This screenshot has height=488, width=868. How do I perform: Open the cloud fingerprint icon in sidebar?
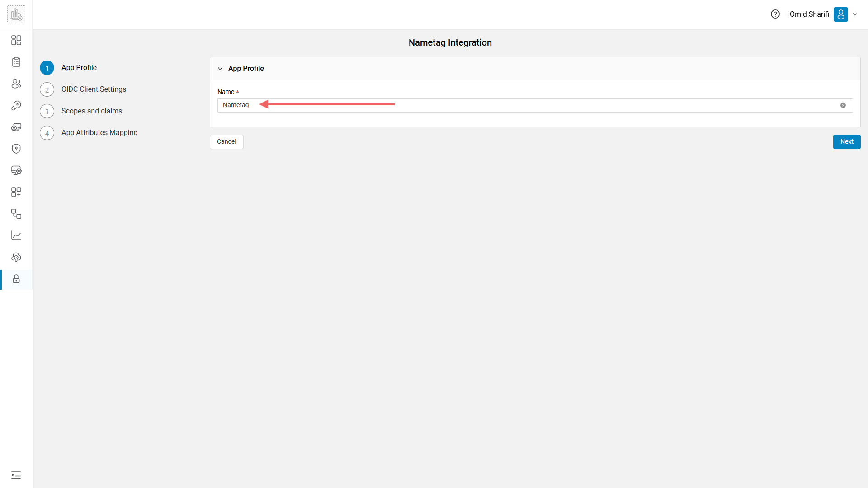pos(16,257)
